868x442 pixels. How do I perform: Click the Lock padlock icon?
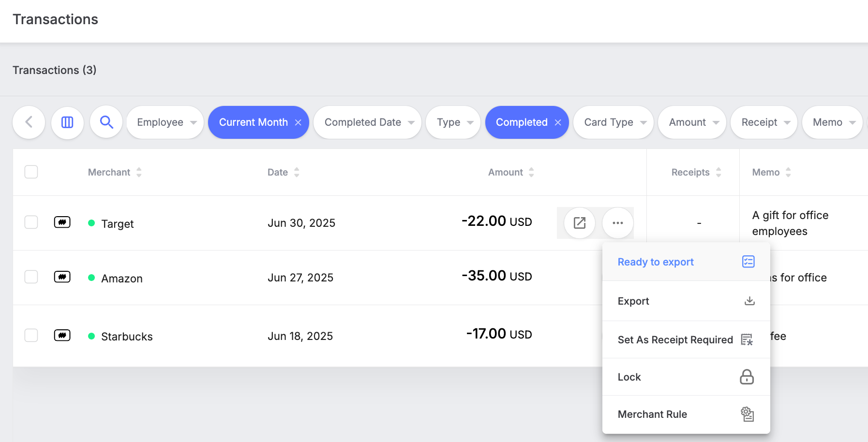point(747,377)
